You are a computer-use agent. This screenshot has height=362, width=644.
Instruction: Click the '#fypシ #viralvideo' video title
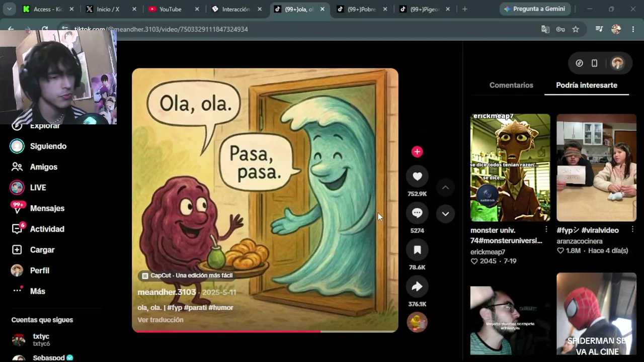(x=588, y=230)
